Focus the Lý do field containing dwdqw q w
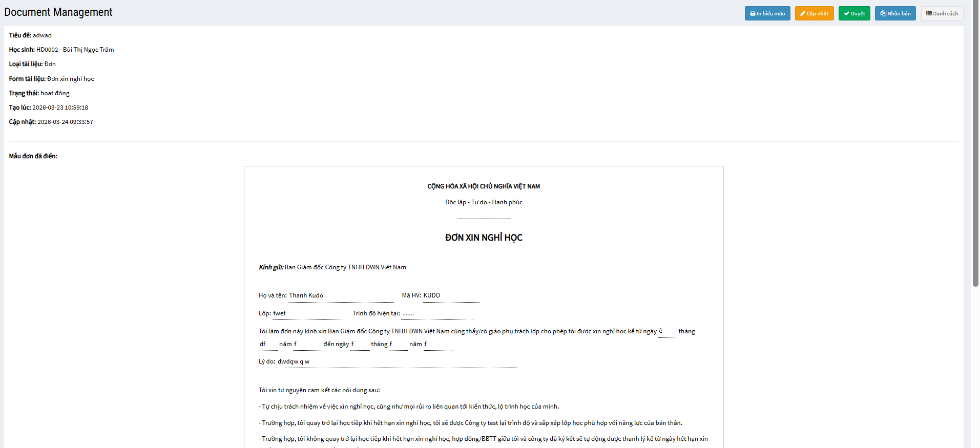The image size is (980, 448). 396,362
